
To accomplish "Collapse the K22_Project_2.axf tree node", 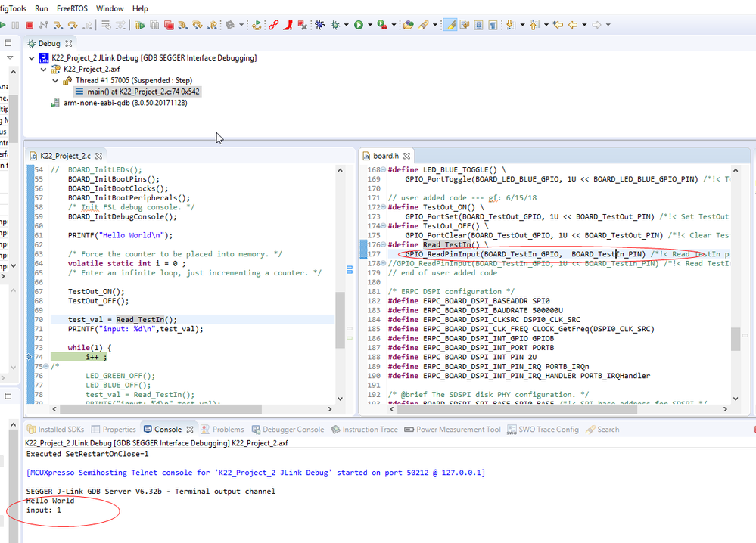I will 44,70.
